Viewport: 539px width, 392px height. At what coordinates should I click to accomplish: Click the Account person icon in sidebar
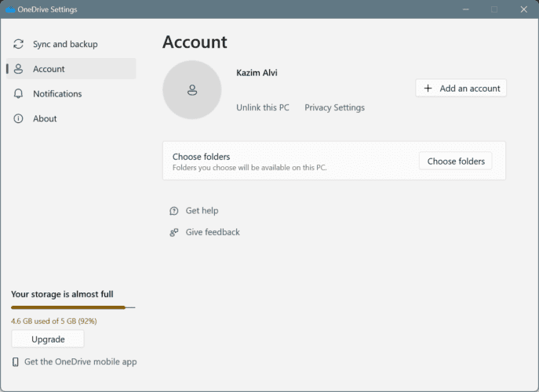[19, 69]
